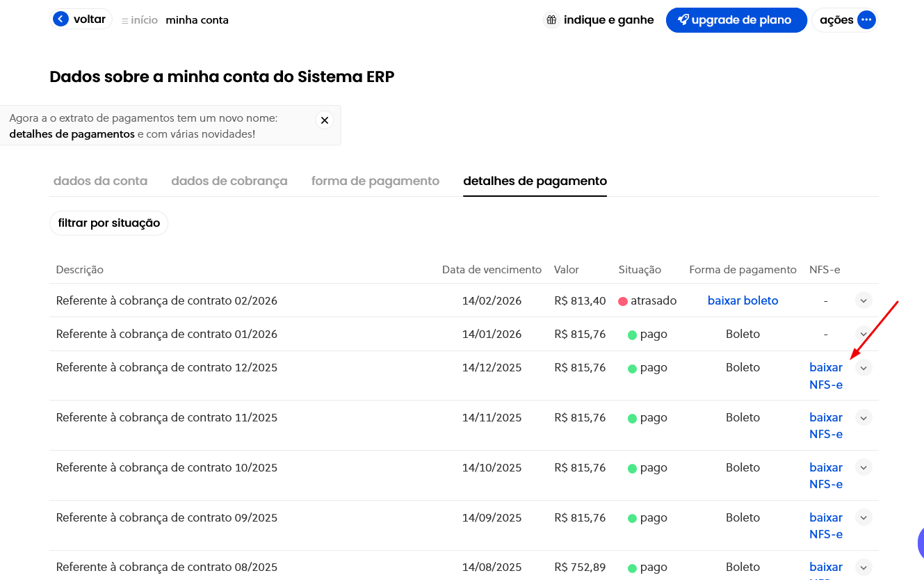The width and height of the screenshot is (924, 580).
Task: Click the gift icon for indique e ganhe
Action: [x=551, y=20]
